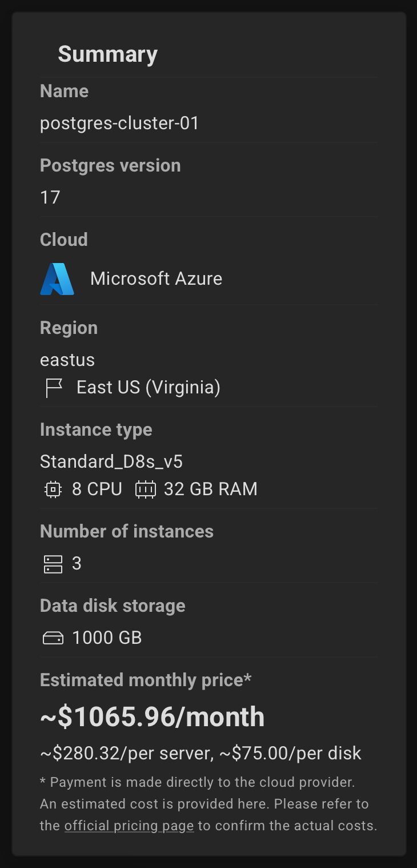Viewport: 417px width, 868px height.
Task: Click the Postgres version value 17
Action: tap(50, 197)
